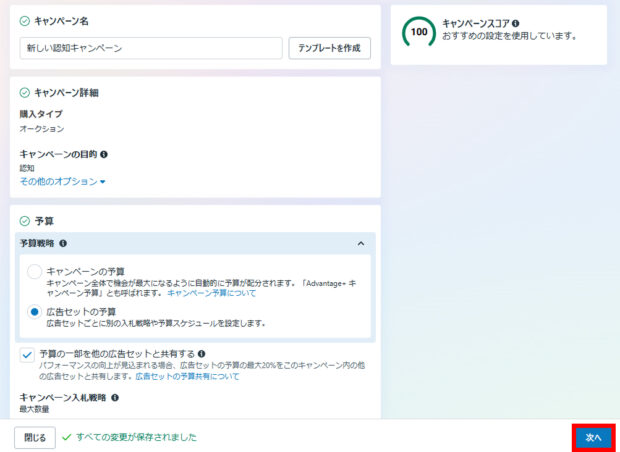Screen dimensions: 620x452
Task: Click the green check icon beside 予算
Action: pyautogui.click(x=25, y=221)
